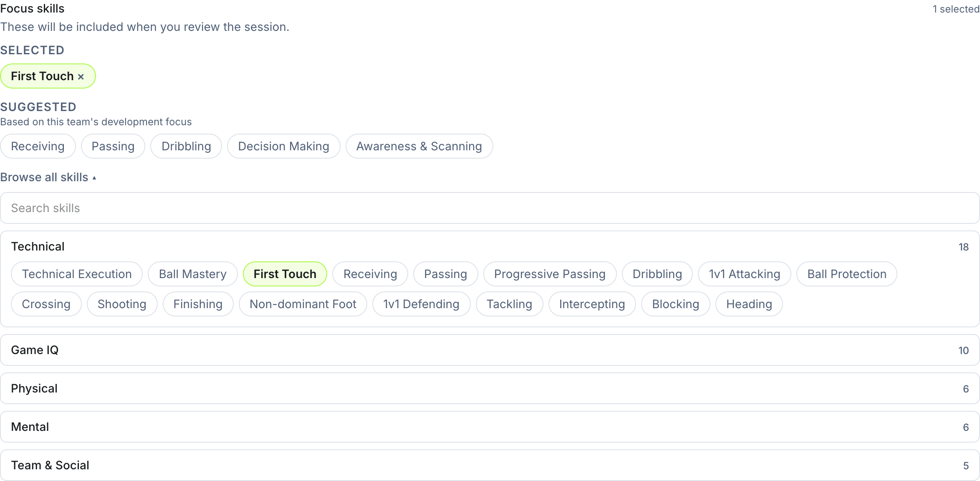Select the Ball Protection skill

coord(847,274)
